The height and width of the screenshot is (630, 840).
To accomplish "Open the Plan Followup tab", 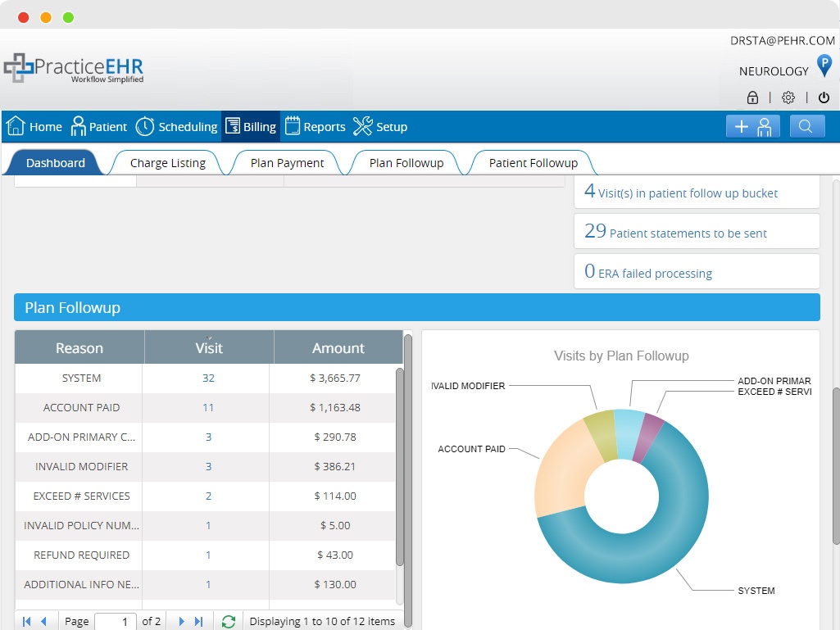I will point(406,163).
